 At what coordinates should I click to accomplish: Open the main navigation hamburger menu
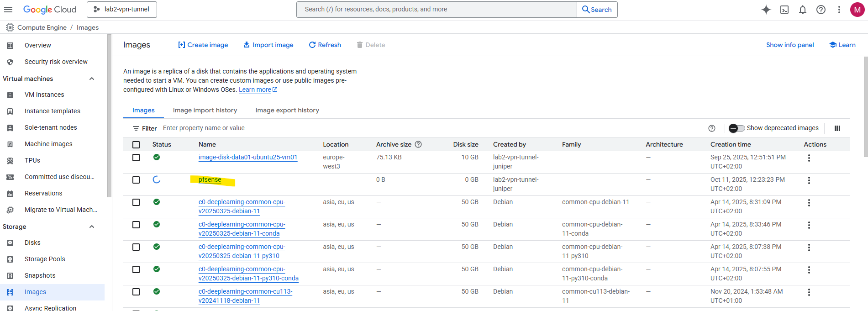tap(8, 10)
